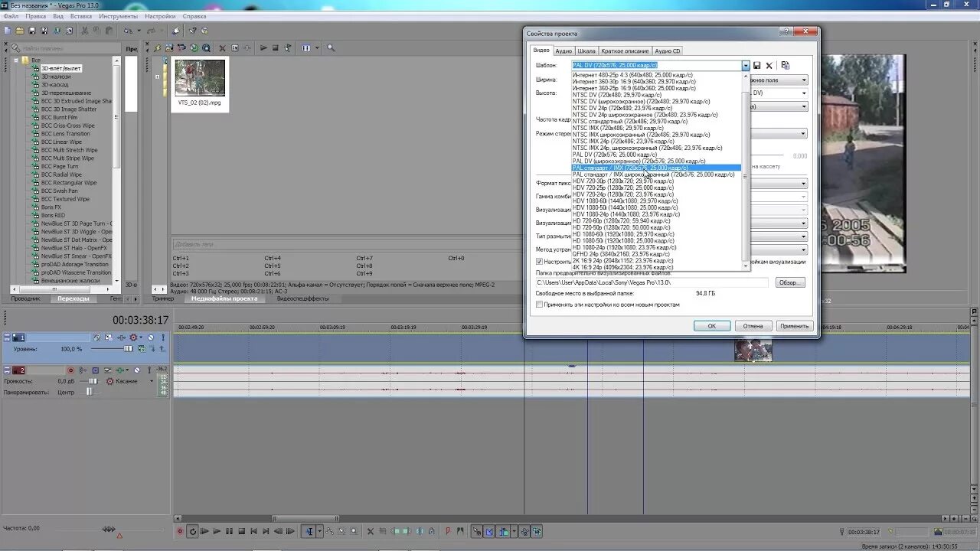980x551 pixels.
Task: Open the edit tool dropdown arrow on the bottom toolbar
Action: click(320, 531)
